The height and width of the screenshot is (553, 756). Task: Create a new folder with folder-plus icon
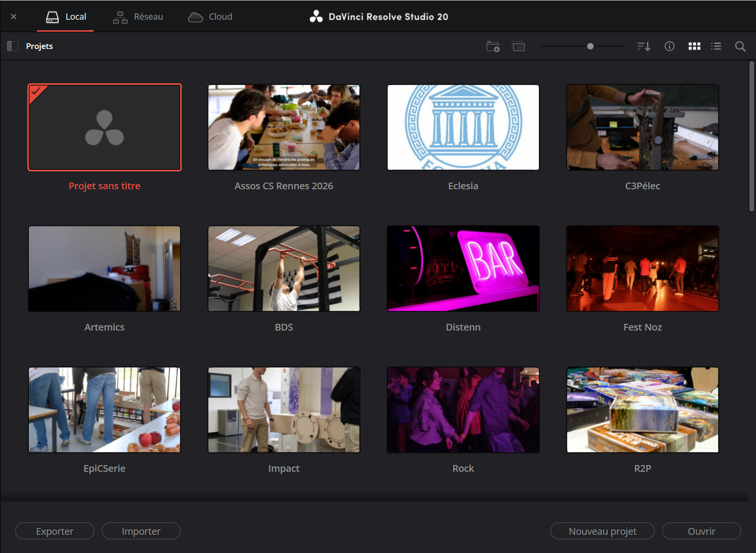(x=493, y=46)
